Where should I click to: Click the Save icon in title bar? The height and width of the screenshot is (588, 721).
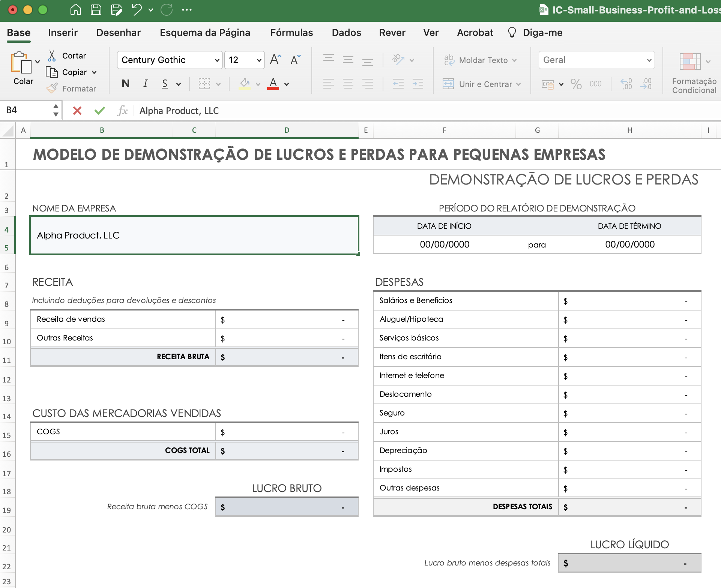96,10
